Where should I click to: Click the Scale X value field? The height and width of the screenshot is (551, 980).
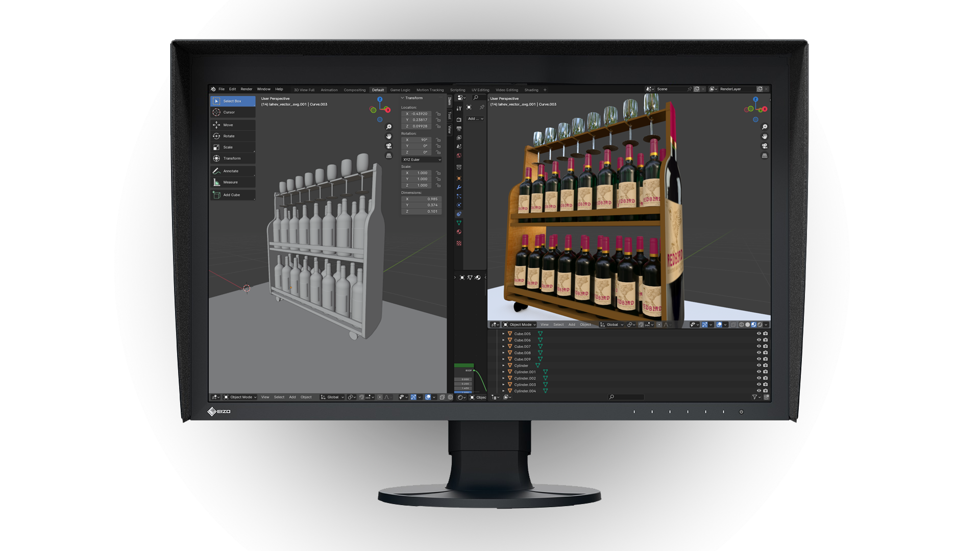click(421, 173)
